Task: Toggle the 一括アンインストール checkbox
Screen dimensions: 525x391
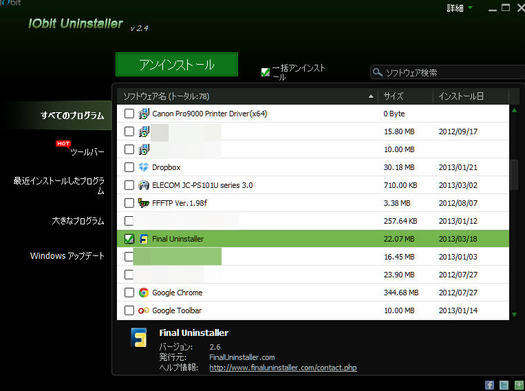Action: pos(265,72)
